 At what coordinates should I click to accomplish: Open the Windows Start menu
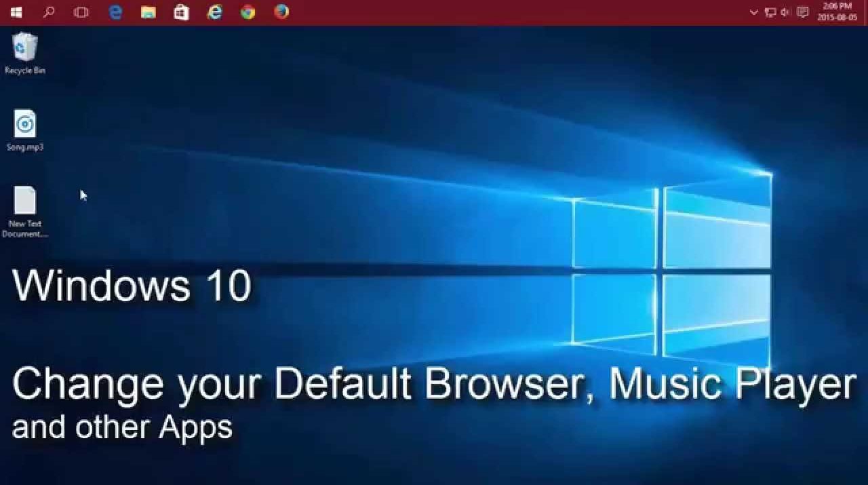(x=16, y=12)
